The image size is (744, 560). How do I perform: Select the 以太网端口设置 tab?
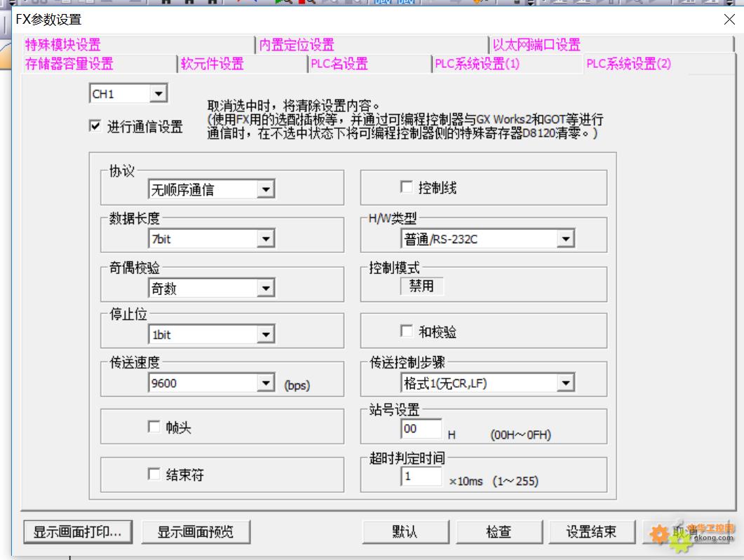tap(611, 45)
